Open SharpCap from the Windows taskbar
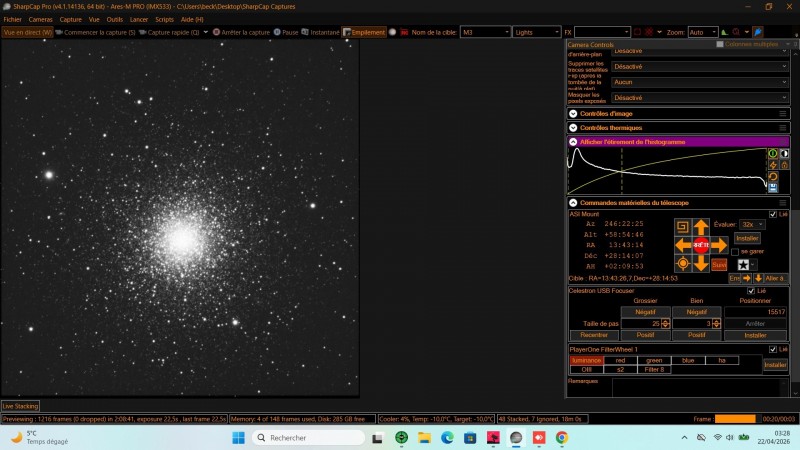800x450 pixels. point(516,438)
